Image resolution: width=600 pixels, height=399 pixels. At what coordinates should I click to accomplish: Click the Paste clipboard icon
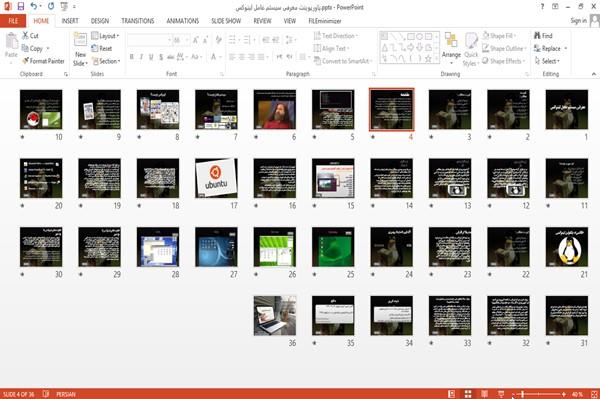11,41
